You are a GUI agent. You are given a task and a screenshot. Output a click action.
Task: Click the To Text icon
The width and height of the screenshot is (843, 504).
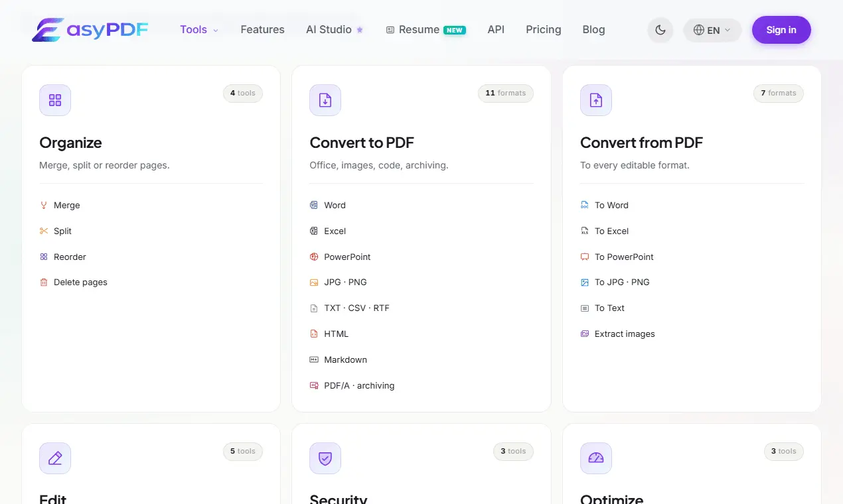coord(585,308)
